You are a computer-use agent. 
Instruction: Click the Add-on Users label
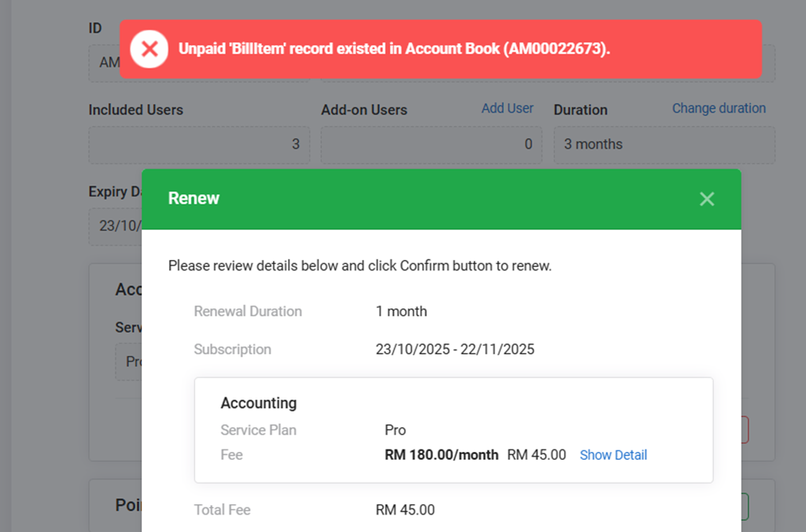tap(364, 110)
